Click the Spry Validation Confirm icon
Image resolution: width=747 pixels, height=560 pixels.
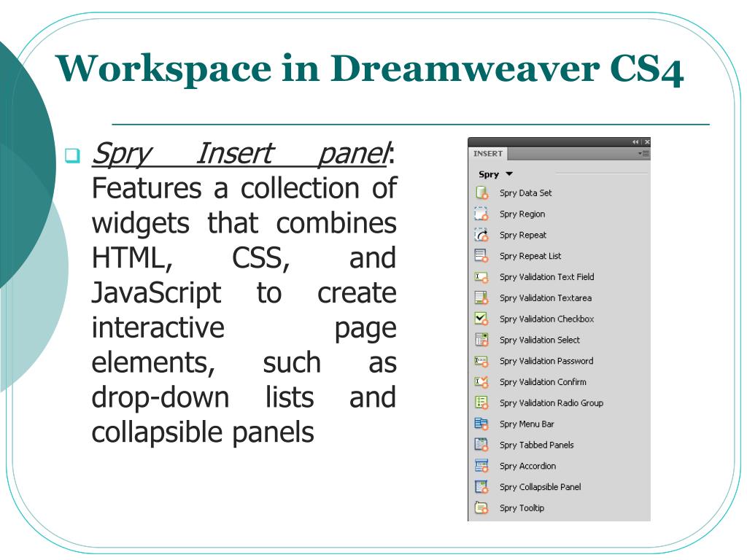pos(481,382)
